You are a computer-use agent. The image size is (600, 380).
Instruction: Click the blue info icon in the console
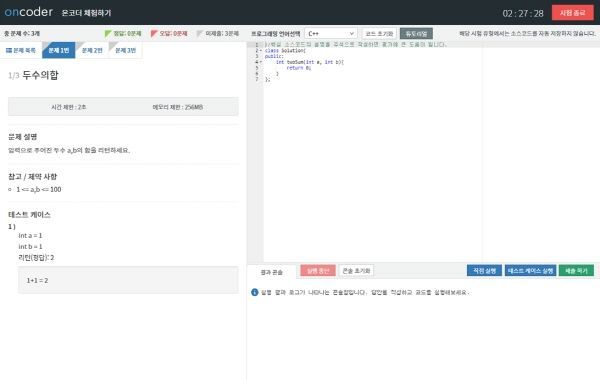(254, 292)
